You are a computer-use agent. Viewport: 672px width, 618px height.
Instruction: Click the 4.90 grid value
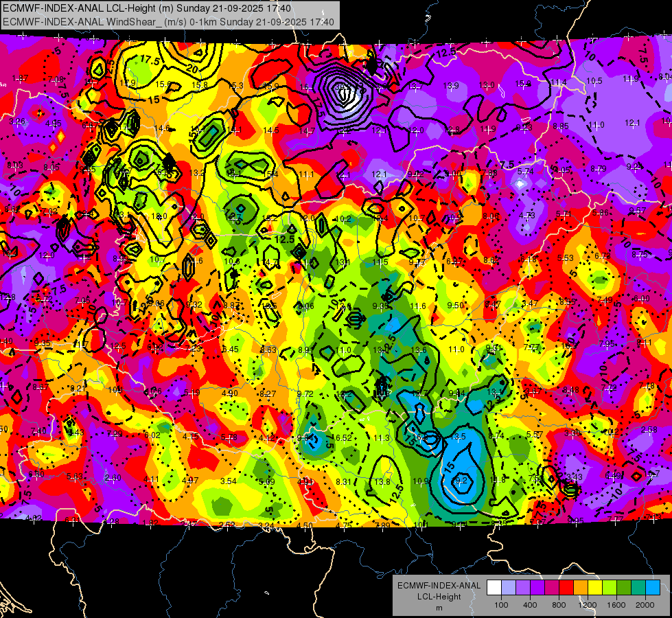point(229,393)
